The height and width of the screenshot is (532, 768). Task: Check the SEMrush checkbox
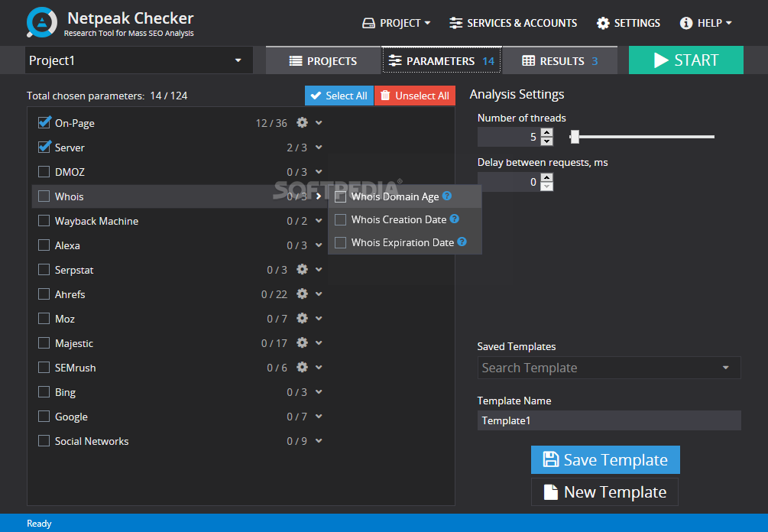tap(44, 368)
